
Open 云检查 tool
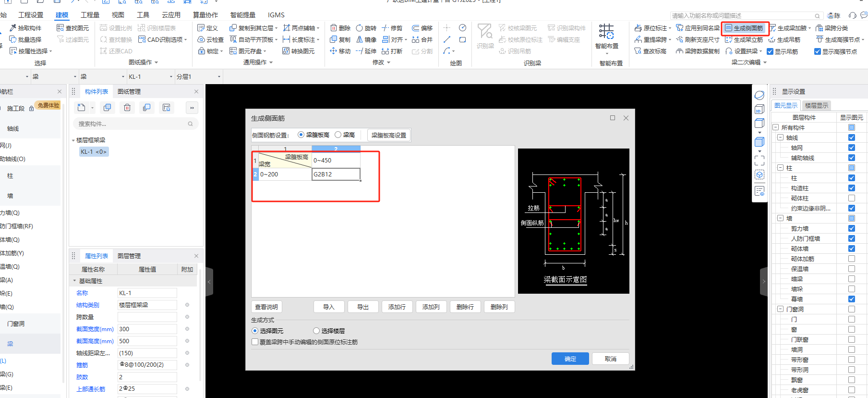(210, 39)
